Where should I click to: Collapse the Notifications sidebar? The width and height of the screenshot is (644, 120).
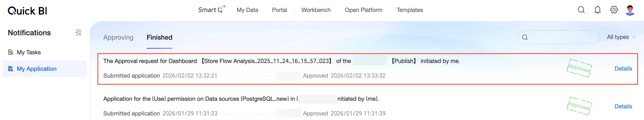[78, 33]
